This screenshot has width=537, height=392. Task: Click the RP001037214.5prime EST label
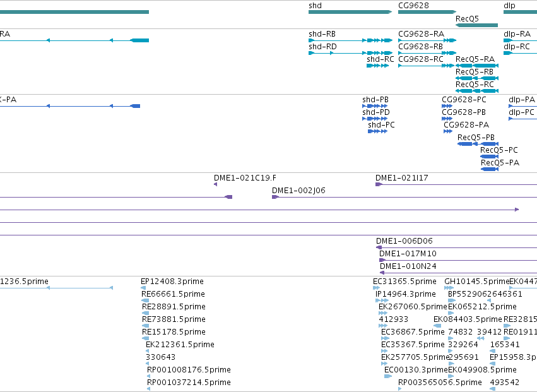189,383
